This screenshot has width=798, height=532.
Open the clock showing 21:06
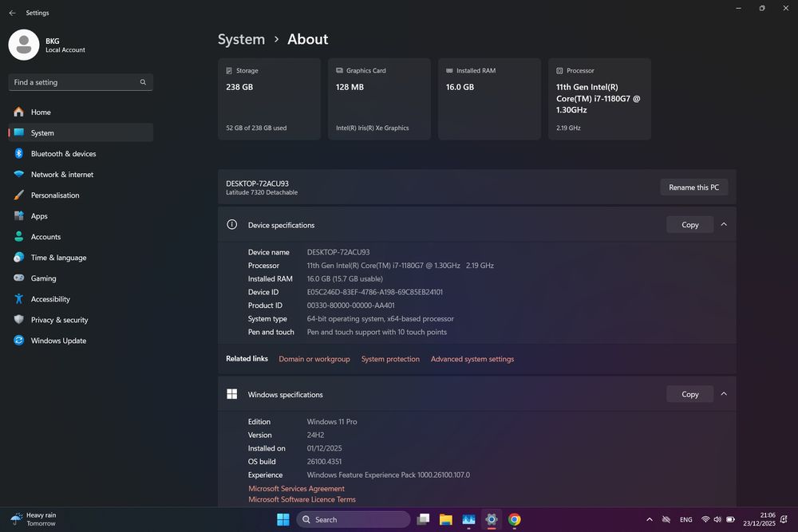pyautogui.click(x=759, y=519)
